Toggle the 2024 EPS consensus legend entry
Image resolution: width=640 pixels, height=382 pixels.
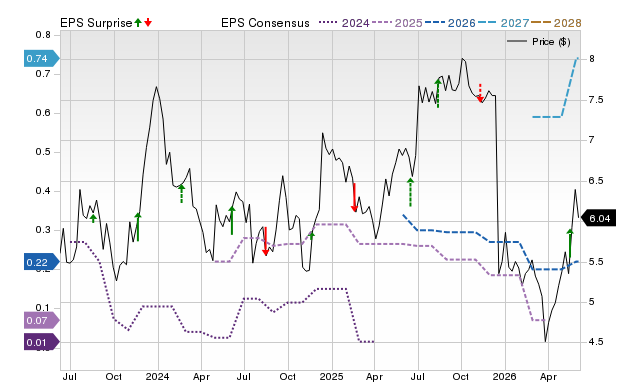(344, 23)
